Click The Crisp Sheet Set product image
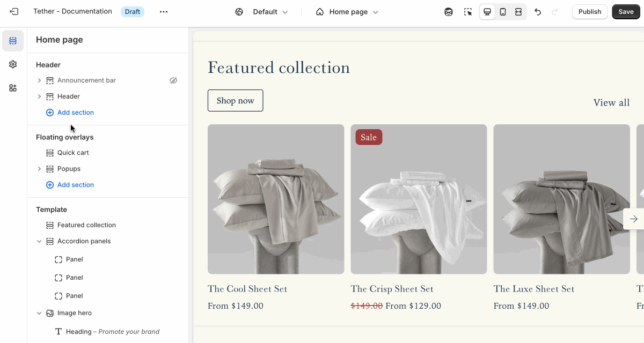Screen dimensions: 644x343 click(419, 199)
